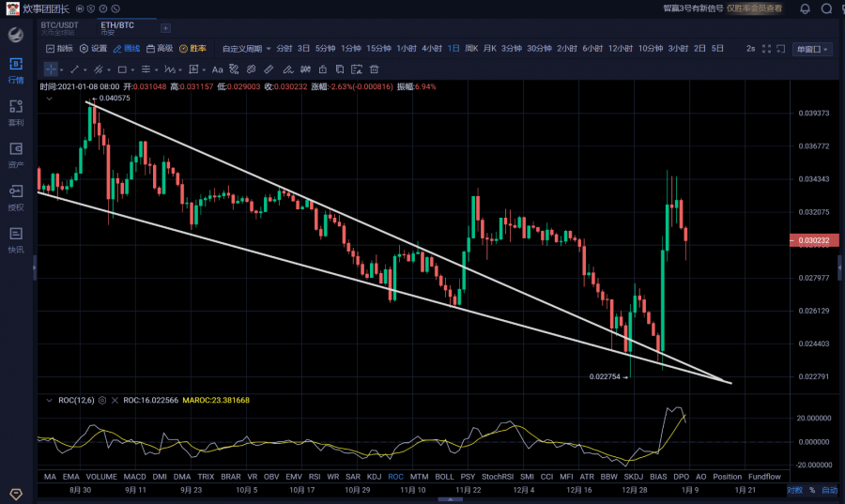Click the 仅胜率会员查看 link
The width and height of the screenshot is (845, 504).
(x=754, y=8)
